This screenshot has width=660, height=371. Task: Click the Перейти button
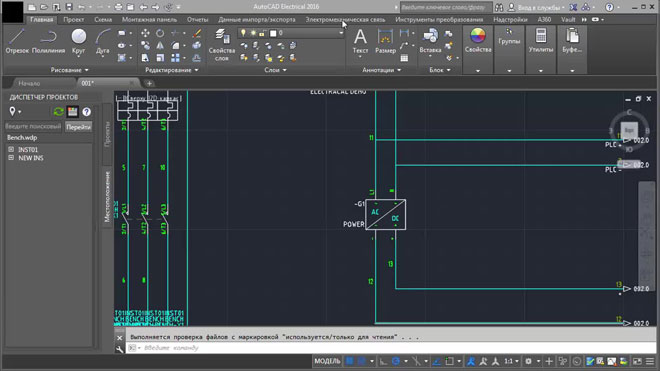click(x=78, y=126)
